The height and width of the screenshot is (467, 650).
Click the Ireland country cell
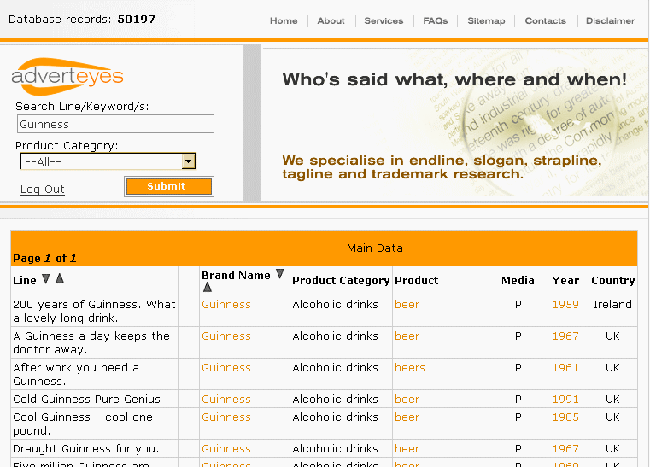612,305
